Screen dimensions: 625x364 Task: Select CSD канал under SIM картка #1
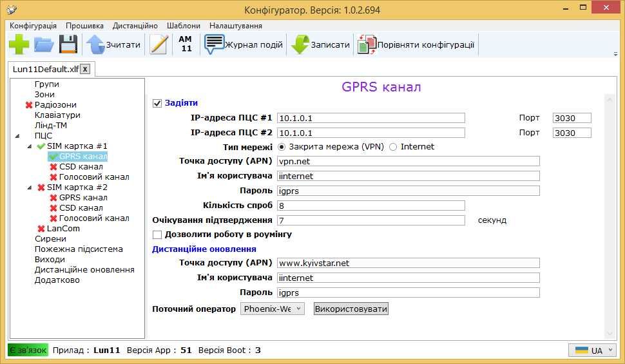tap(81, 167)
